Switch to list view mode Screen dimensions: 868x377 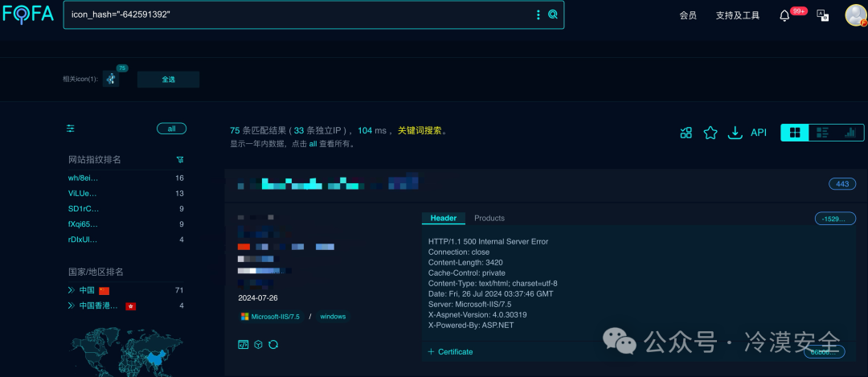(823, 133)
